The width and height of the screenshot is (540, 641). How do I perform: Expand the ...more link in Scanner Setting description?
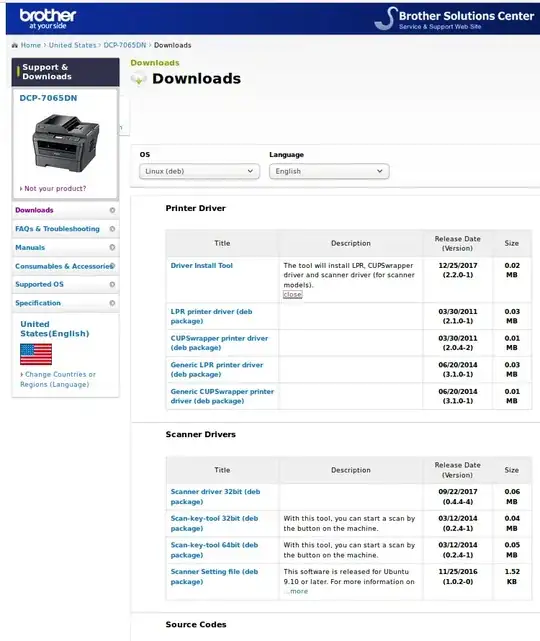[296, 591]
